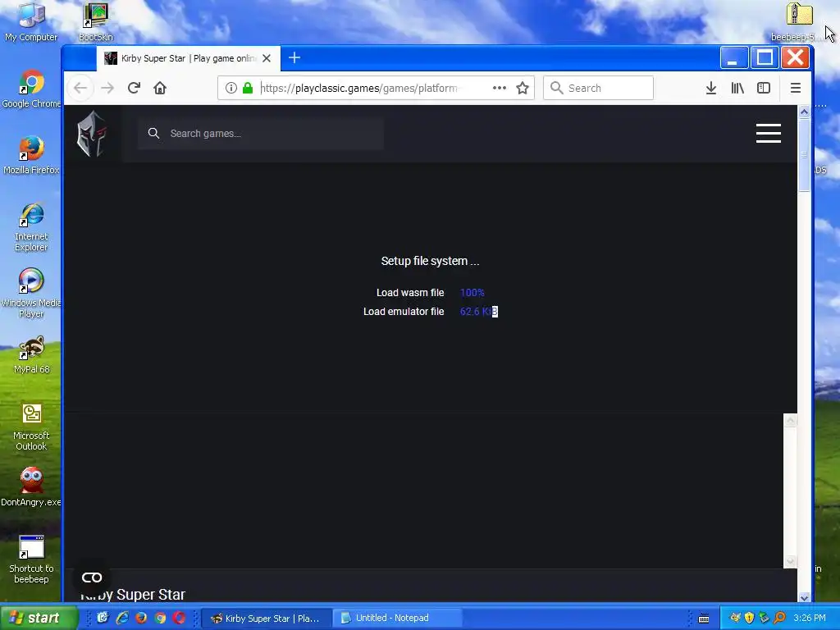Click the gamepad link icon overlay
The image size is (840, 630).
tap(92, 577)
